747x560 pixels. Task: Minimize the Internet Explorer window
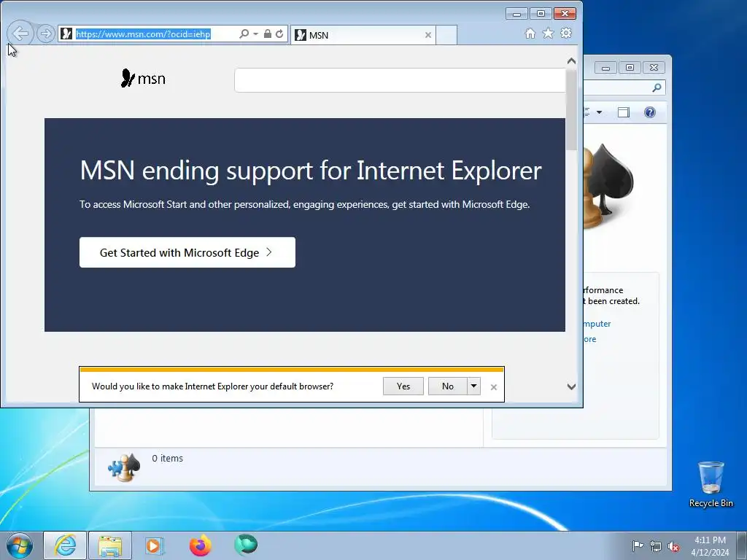point(516,13)
